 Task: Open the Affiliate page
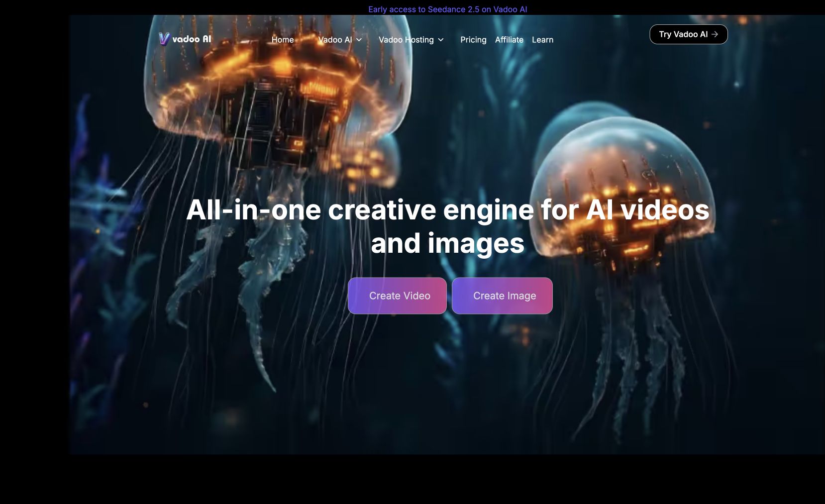point(509,40)
